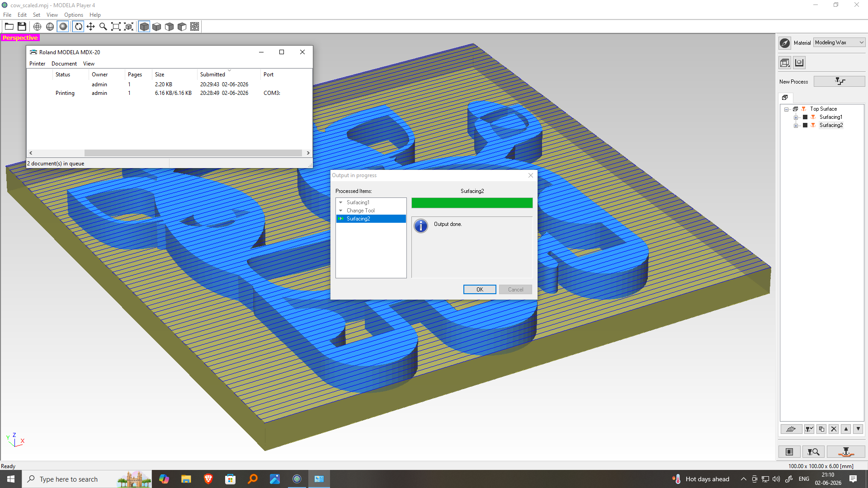Click OK in Output in progress dialog

click(x=480, y=290)
